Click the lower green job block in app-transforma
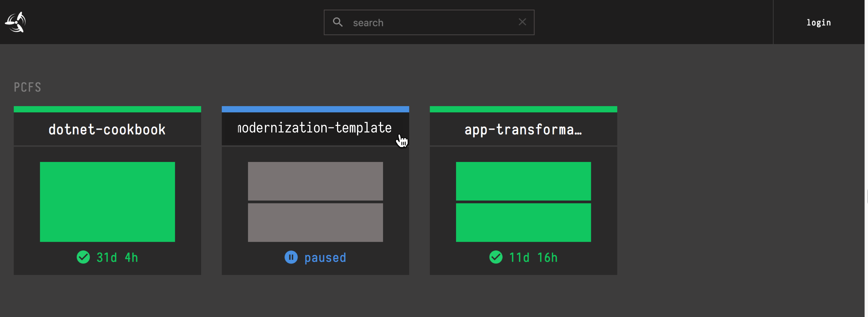The height and width of the screenshot is (317, 868). tap(523, 222)
